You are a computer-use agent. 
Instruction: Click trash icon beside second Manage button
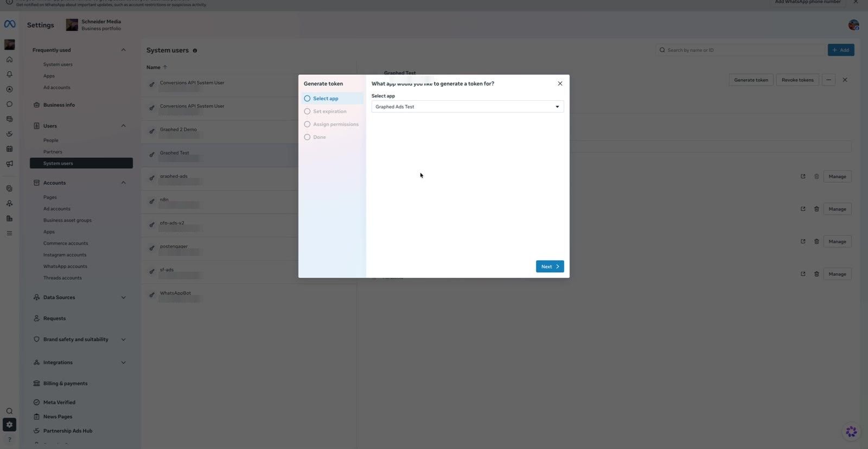click(816, 209)
